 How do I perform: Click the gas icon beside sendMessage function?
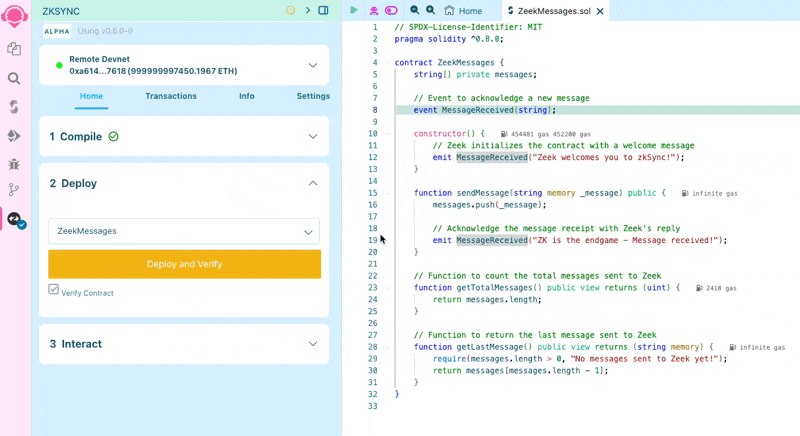point(685,193)
